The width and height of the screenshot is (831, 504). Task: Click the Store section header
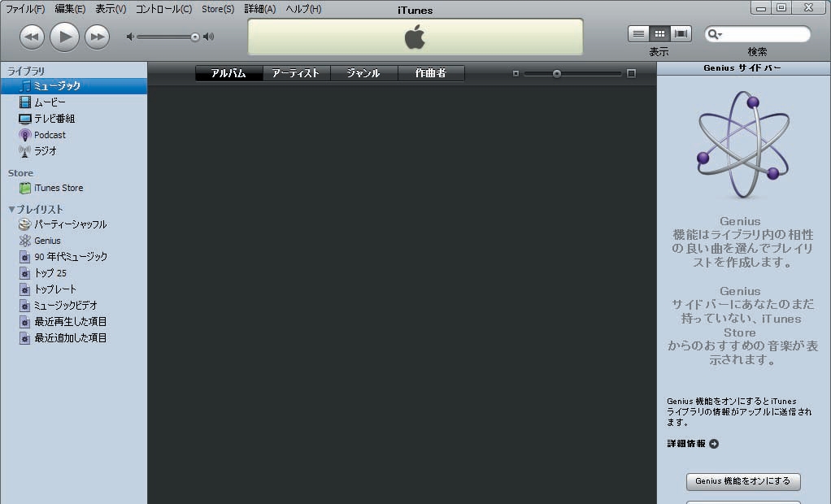point(20,173)
